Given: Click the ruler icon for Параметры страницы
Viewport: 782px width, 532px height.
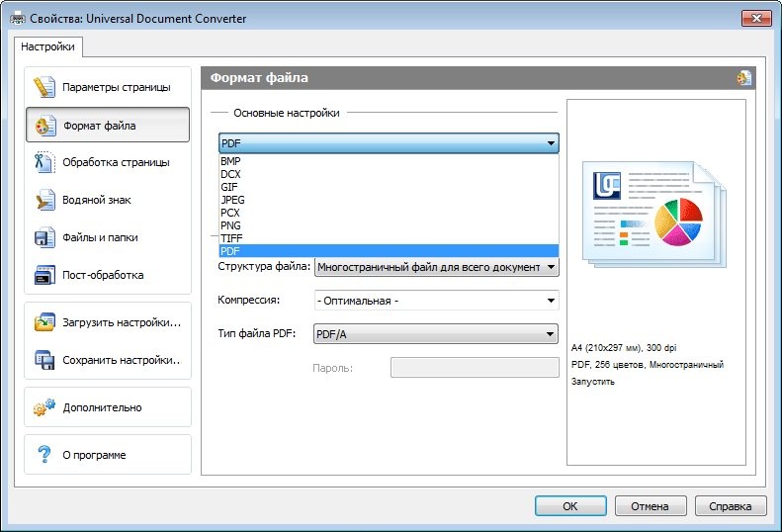Looking at the screenshot, I should [44, 87].
